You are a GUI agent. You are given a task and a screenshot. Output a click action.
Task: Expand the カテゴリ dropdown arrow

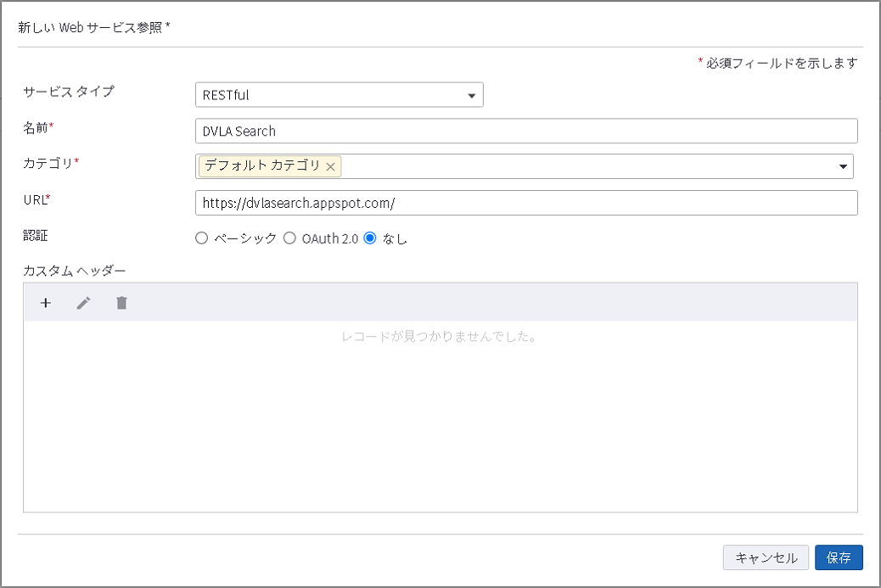pos(842,166)
